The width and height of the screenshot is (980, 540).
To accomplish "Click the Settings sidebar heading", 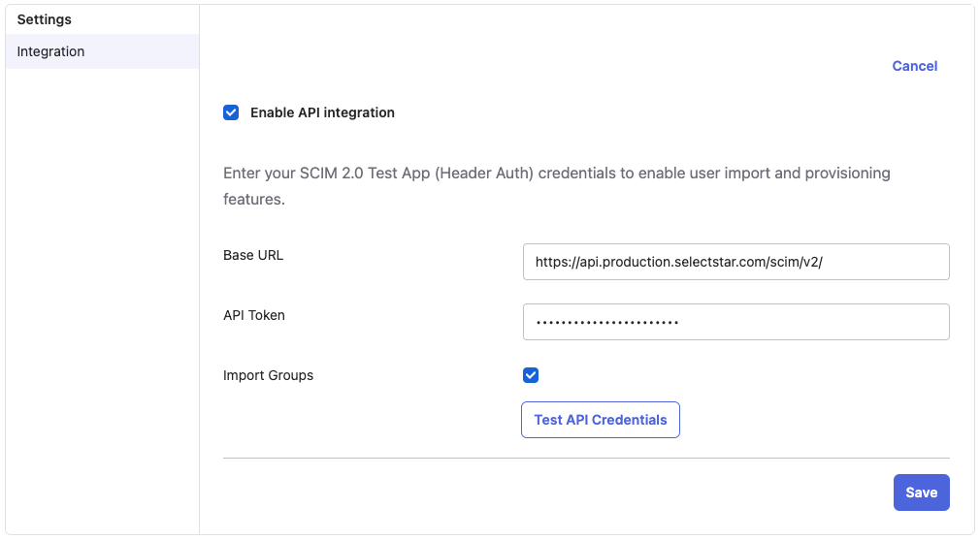I will tap(45, 19).
